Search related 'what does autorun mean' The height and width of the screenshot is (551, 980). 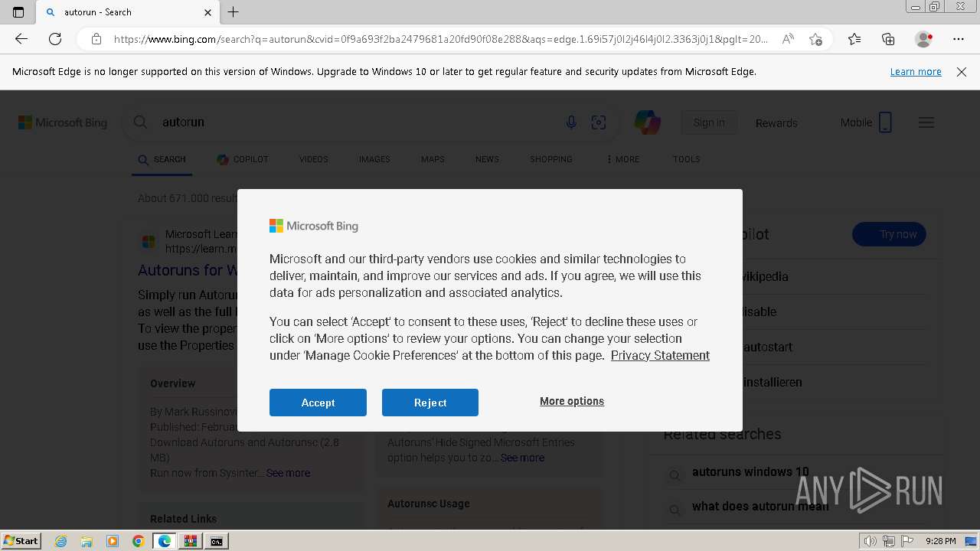coord(760,506)
